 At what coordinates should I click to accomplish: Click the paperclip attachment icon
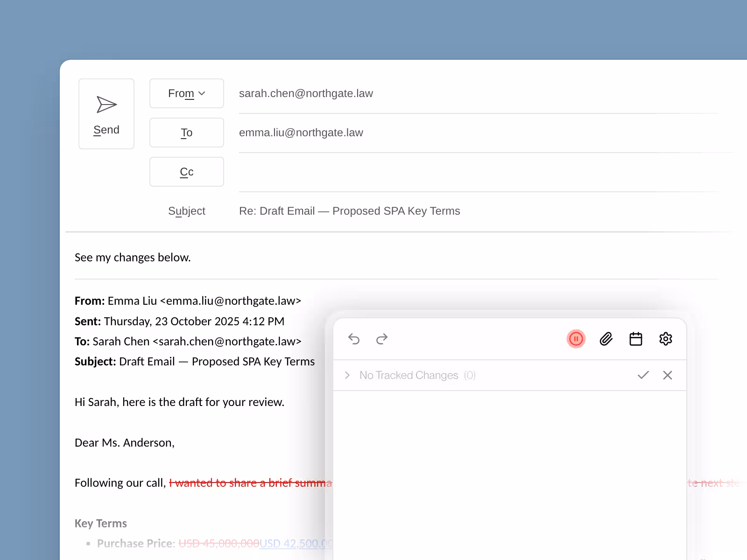click(x=606, y=339)
